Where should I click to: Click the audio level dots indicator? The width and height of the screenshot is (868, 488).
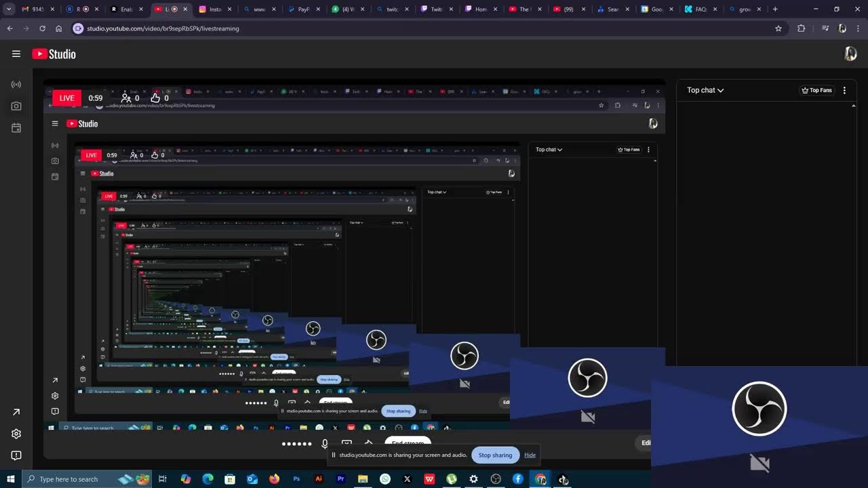click(297, 444)
